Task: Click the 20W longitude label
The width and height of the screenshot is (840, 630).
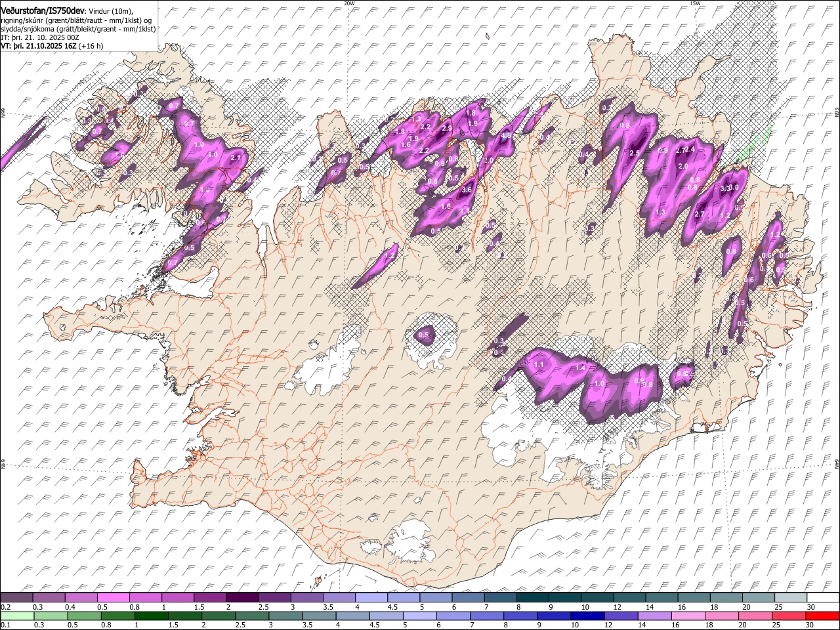Action: click(x=349, y=3)
